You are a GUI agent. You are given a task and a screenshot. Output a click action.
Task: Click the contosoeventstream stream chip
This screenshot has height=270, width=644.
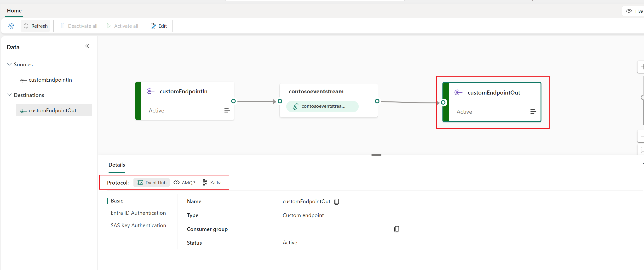click(x=322, y=107)
